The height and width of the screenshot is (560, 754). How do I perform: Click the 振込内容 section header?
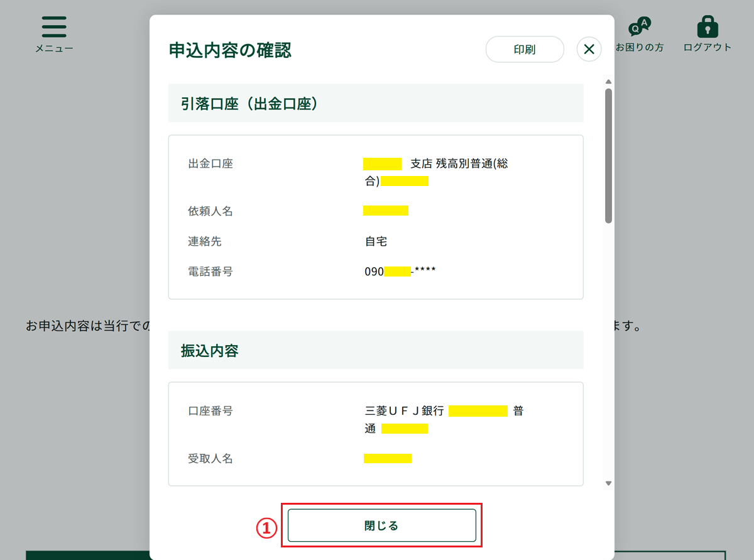210,351
